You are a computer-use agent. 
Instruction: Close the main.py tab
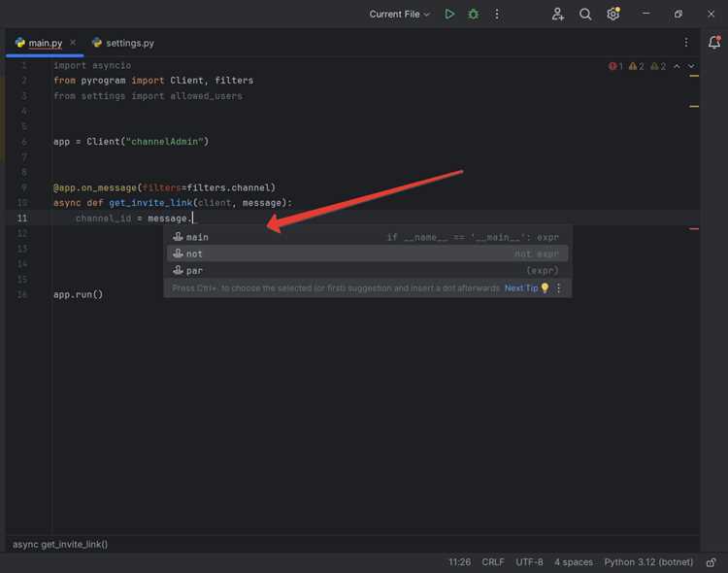click(x=73, y=43)
